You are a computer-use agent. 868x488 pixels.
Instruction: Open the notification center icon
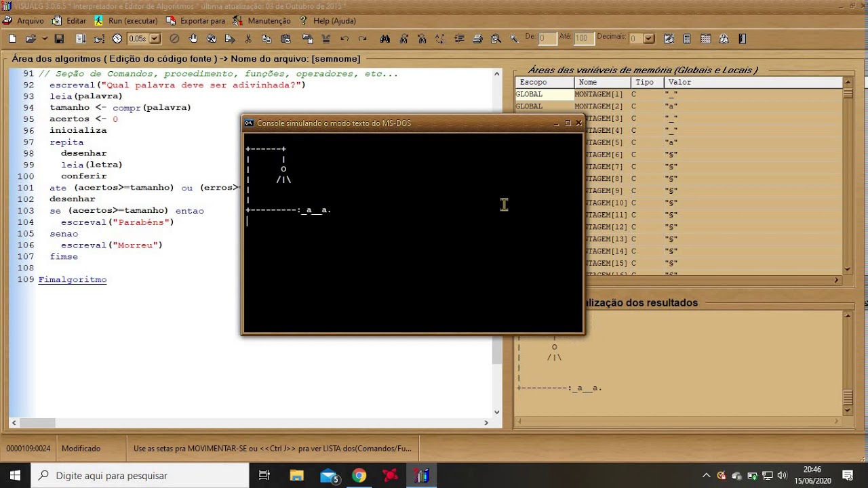[x=848, y=475]
